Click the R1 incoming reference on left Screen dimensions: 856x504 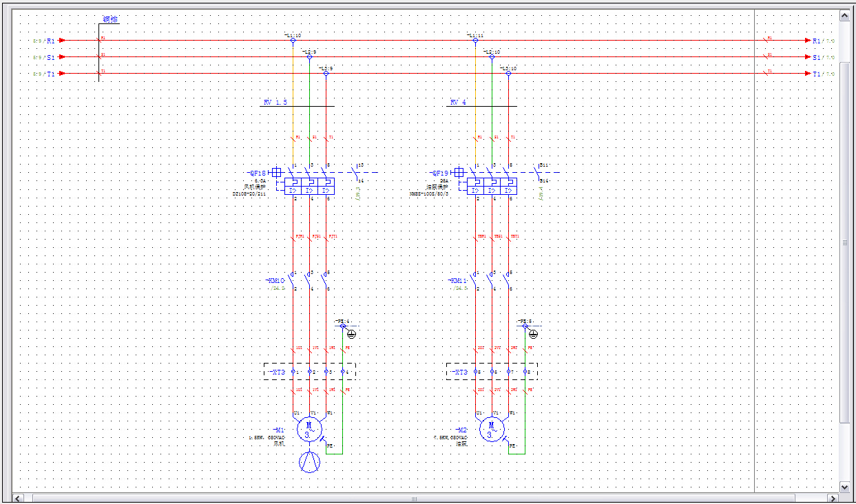point(50,41)
